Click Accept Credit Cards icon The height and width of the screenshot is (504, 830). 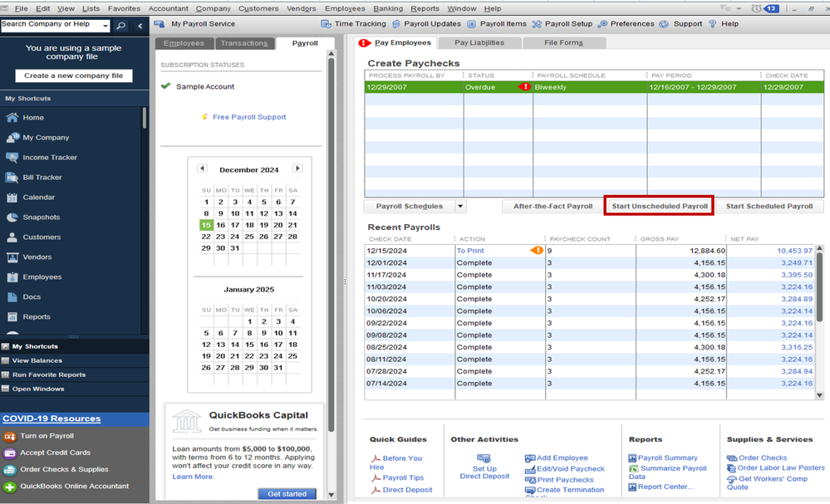click(x=9, y=453)
